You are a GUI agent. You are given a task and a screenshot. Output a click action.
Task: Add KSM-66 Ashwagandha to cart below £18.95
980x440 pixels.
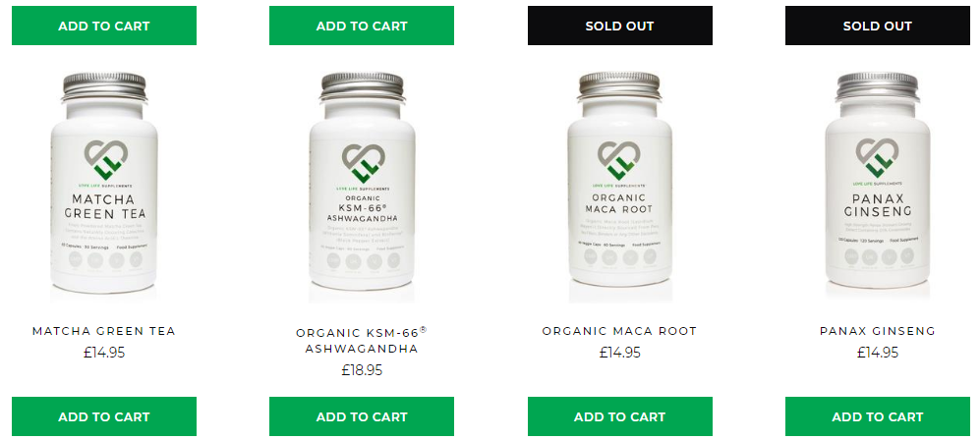coord(362,416)
